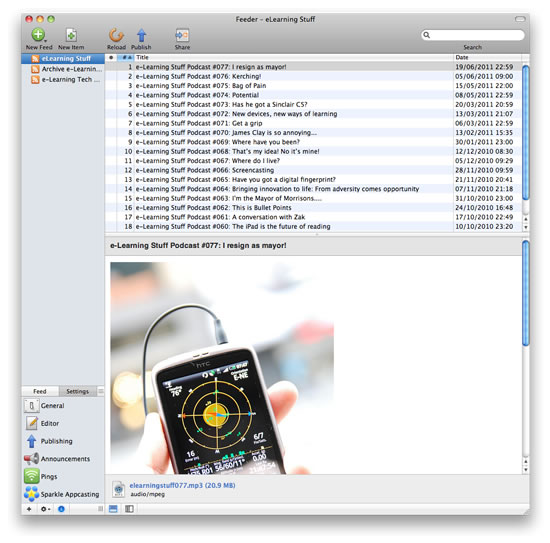Reload the feed with the Reload icon

(x=116, y=35)
